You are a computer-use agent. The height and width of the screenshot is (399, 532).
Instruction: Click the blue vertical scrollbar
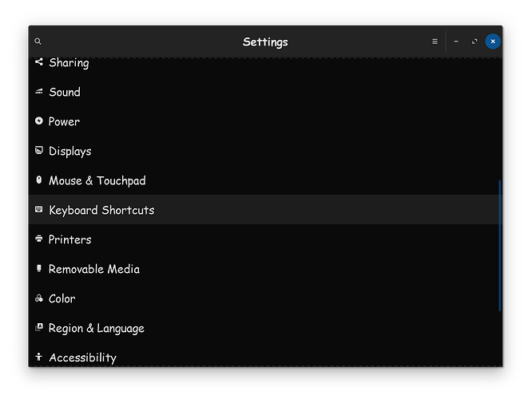(x=500, y=246)
